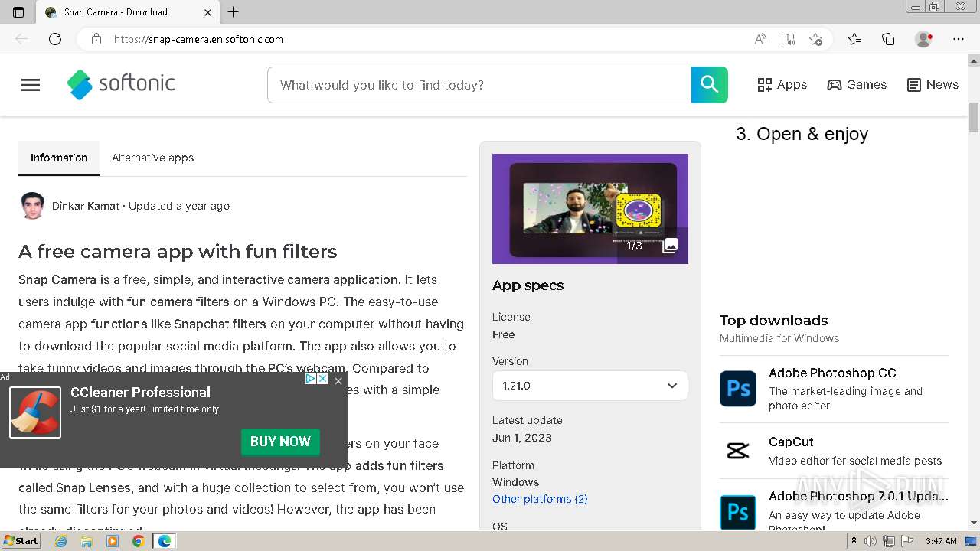
Task: Click the volume icon in system tray
Action: 871,541
